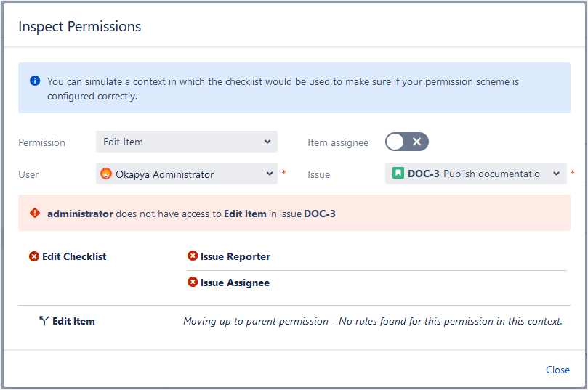Click the red warning icon in error banner
588x390 pixels.
(x=35, y=214)
